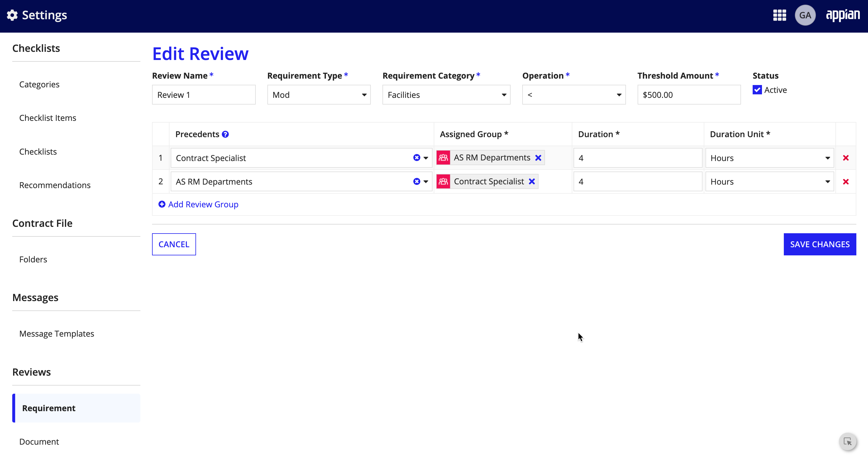Open row 2 Duration Unit dropdown

pyautogui.click(x=770, y=181)
